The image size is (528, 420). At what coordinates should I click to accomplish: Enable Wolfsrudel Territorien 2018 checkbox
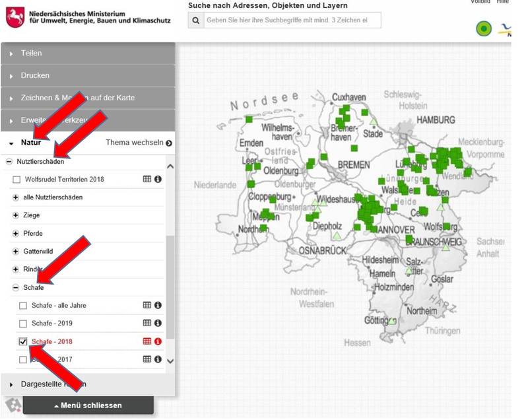[x=17, y=180]
